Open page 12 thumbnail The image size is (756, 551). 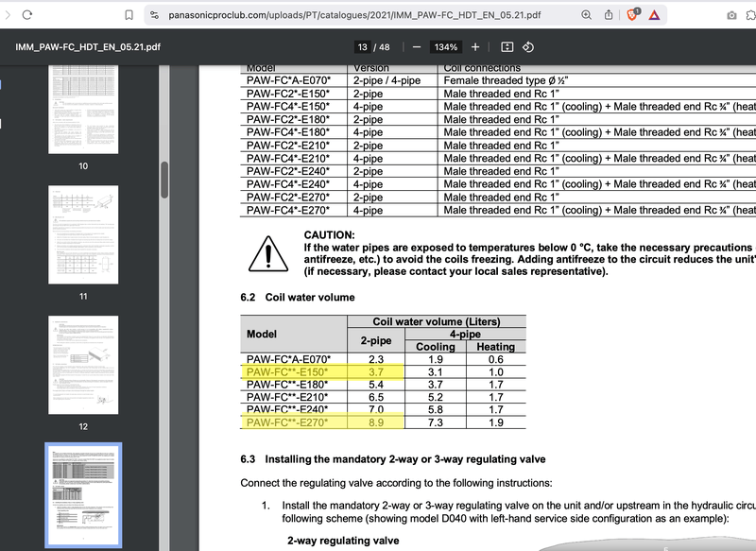[x=83, y=365]
